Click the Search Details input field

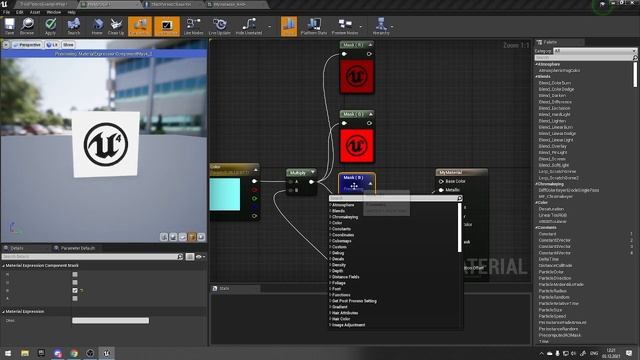90,256
